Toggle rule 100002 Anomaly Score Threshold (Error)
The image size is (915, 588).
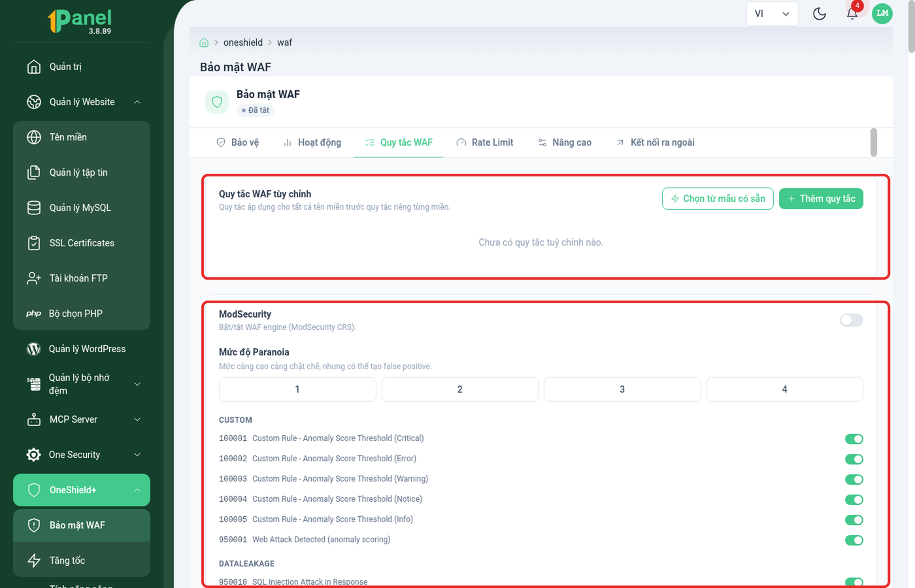click(854, 459)
